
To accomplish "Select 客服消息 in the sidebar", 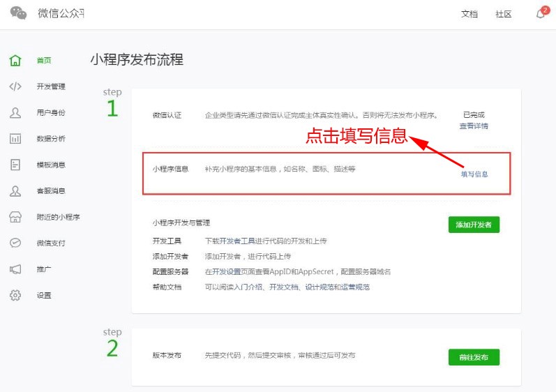I will 51,191.
